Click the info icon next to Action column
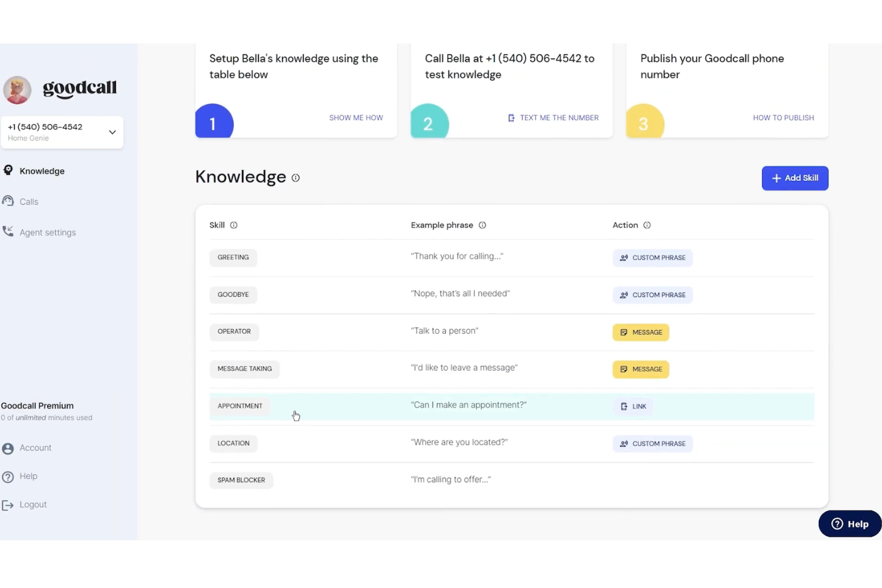 [x=647, y=225]
